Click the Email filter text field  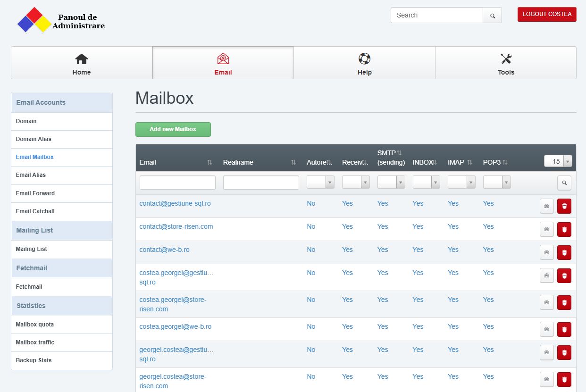[x=177, y=183]
